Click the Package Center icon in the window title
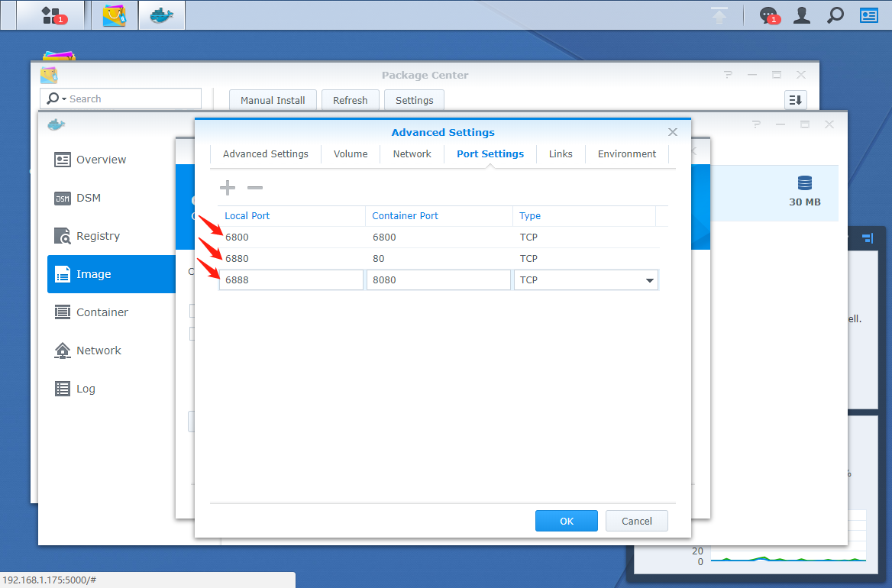Image resolution: width=892 pixels, height=588 pixels. click(49, 75)
